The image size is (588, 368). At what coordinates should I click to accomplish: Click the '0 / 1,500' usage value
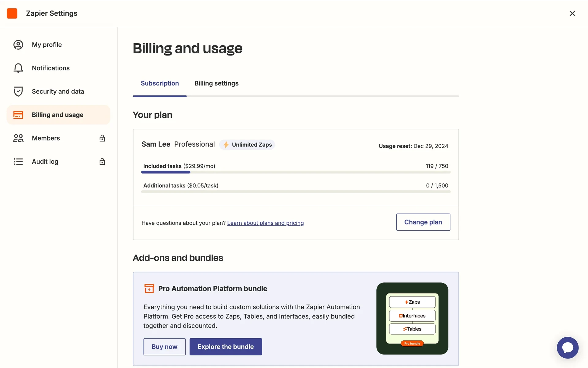coord(437,186)
